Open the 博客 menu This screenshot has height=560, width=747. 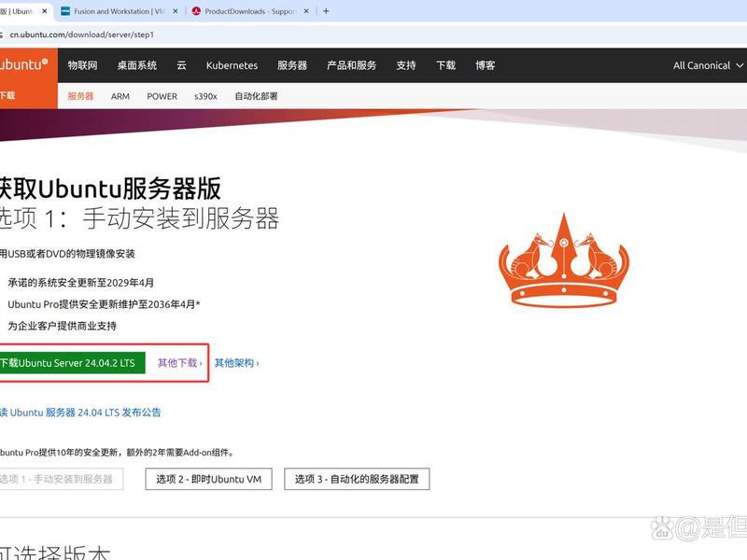pyautogui.click(x=485, y=65)
